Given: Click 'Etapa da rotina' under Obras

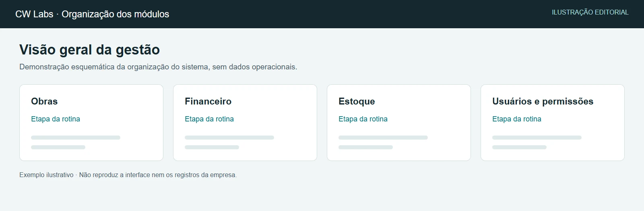Looking at the screenshot, I should click(56, 119).
